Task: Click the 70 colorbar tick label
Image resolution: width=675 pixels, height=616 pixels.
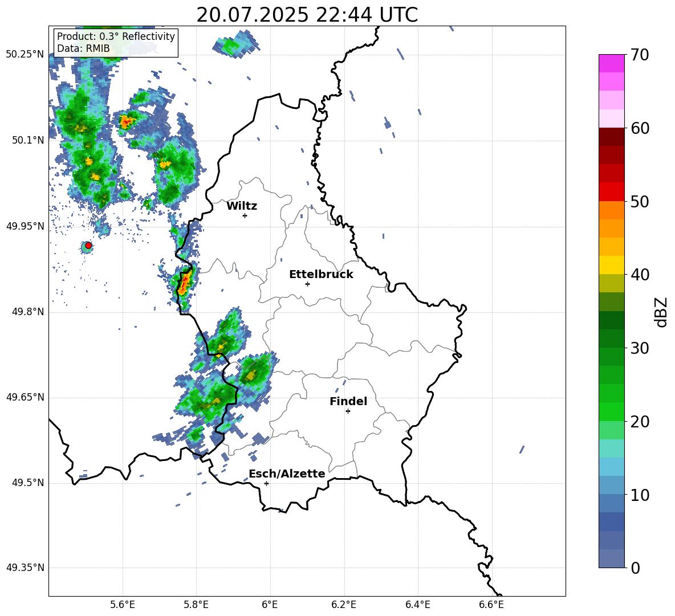Action: (x=640, y=55)
